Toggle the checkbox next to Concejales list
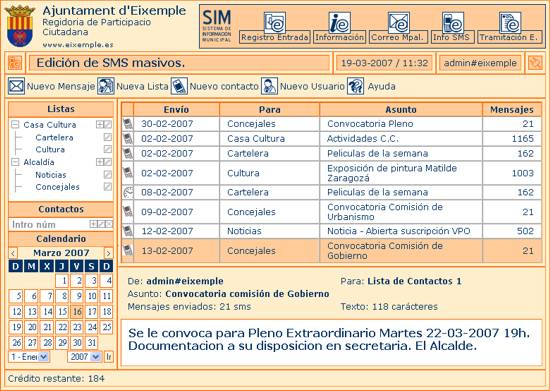This screenshot has width=550, height=391. pos(108,187)
